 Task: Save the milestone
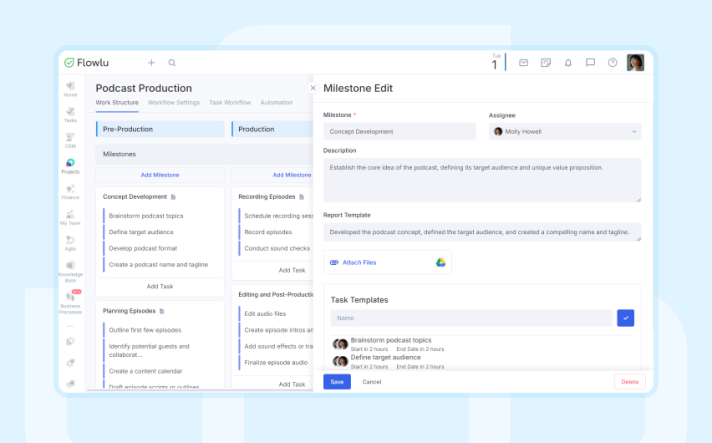(337, 382)
